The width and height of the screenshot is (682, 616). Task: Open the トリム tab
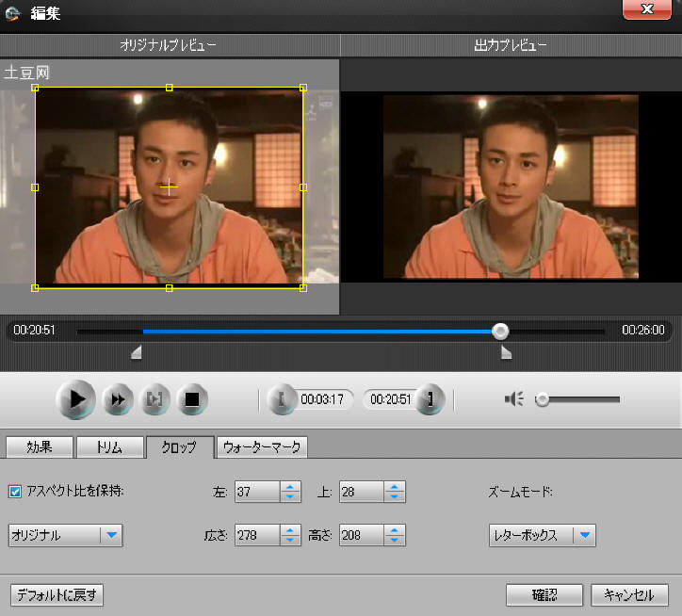[109, 446]
